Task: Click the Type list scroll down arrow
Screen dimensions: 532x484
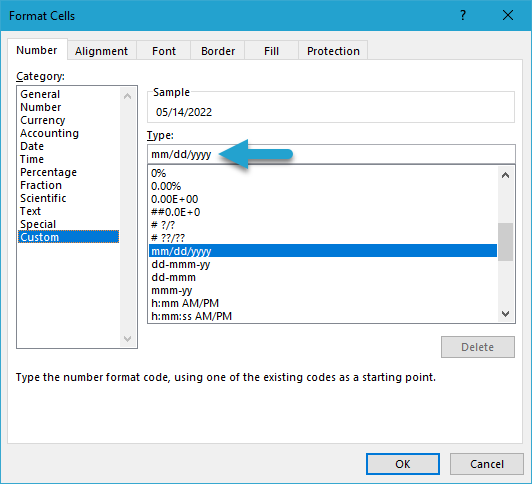Action: coord(505,314)
